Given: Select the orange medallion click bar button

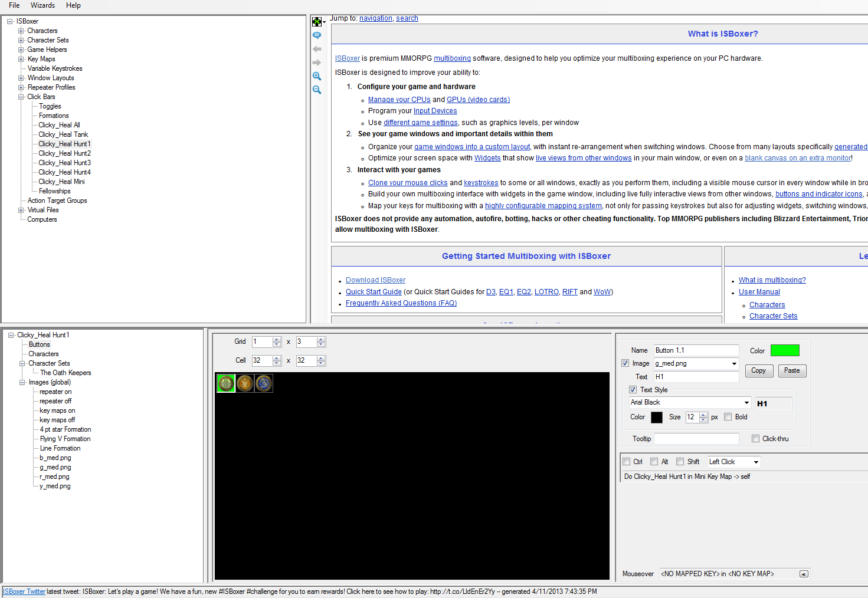Looking at the screenshot, I should (x=245, y=383).
